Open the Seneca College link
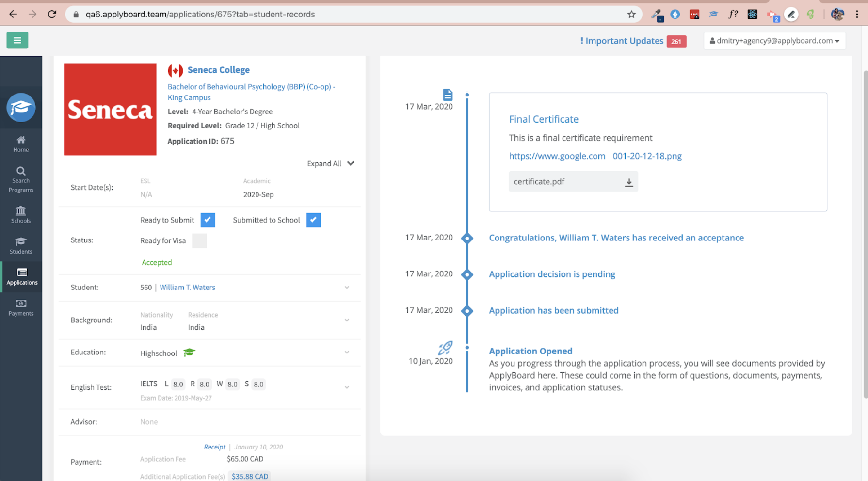 point(219,70)
